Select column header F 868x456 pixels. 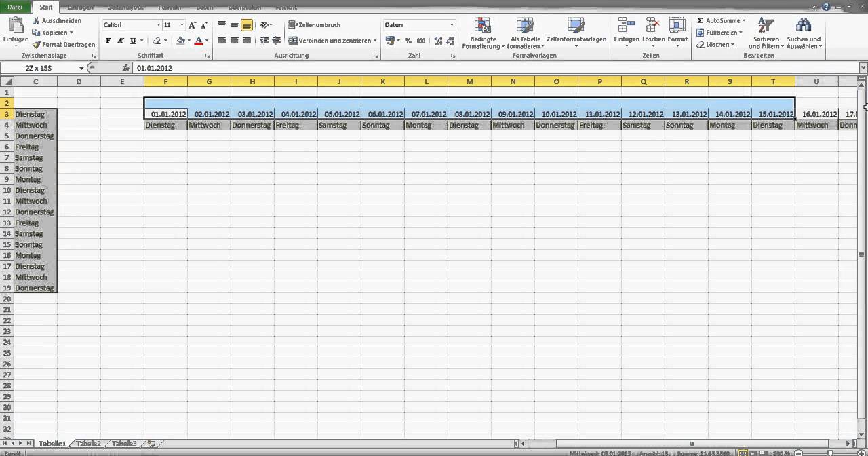click(x=165, y=81)
